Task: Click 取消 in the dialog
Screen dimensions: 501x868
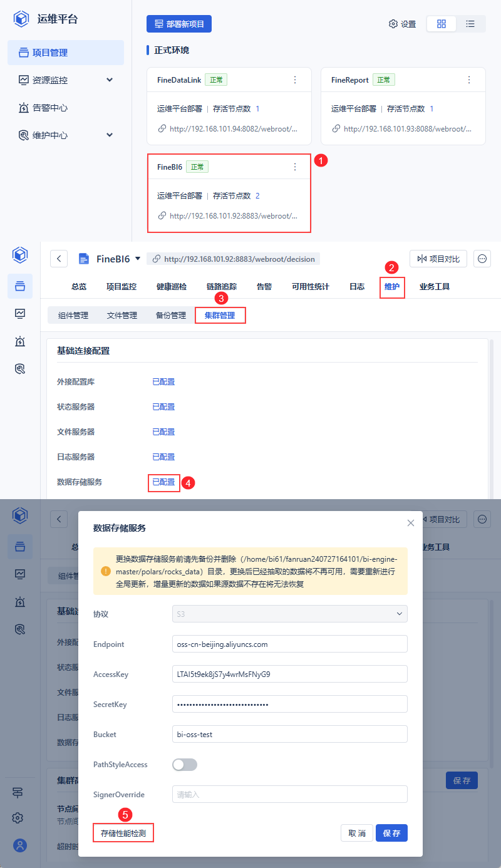Action: (x=357, y=833)
